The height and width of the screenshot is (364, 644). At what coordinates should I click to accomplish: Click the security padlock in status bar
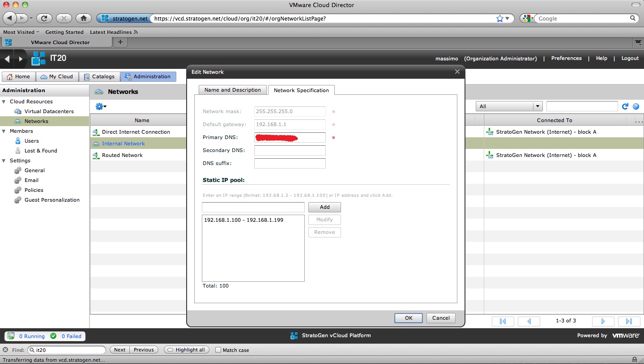635,360
